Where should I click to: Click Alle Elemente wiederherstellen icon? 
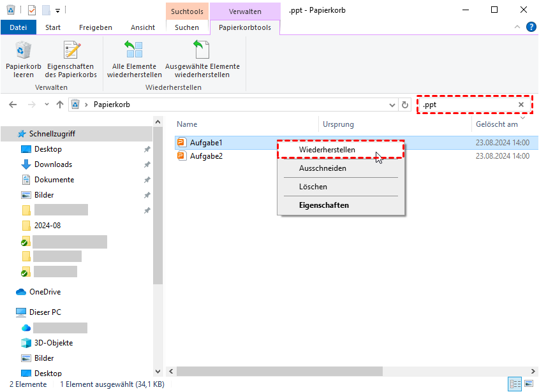click(134, 51)
